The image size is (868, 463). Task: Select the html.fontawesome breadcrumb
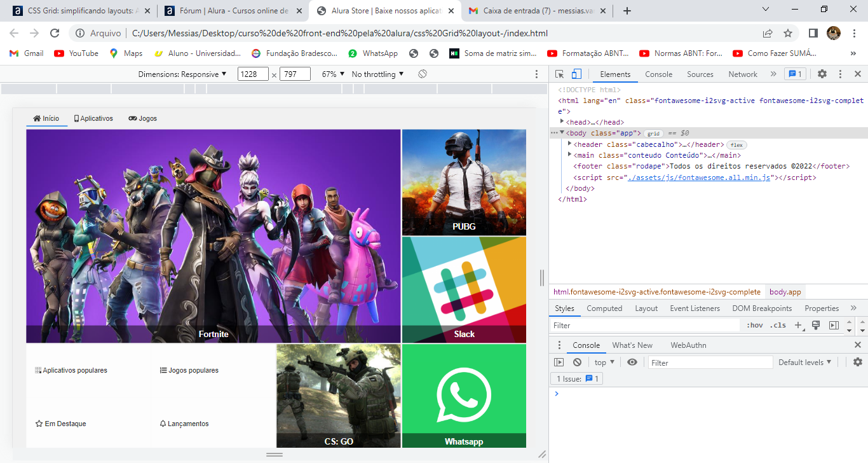(657, 292)
